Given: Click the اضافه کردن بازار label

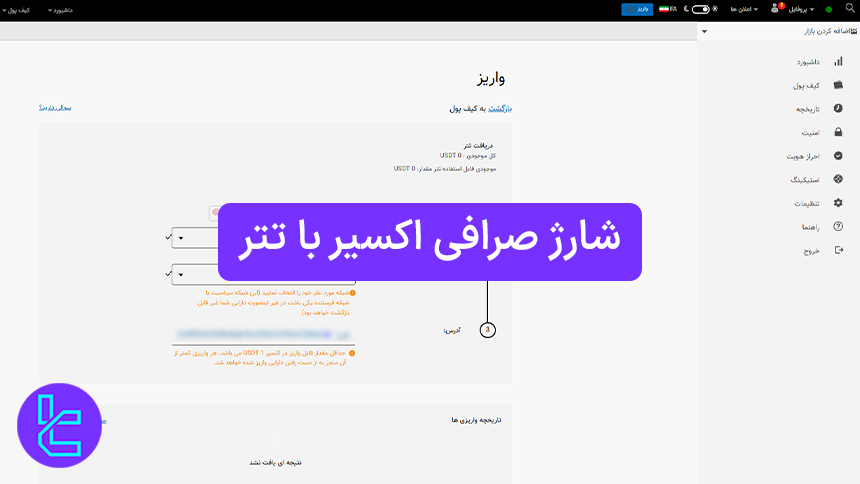Looking at the screenshot, I should tap(827, 31).
